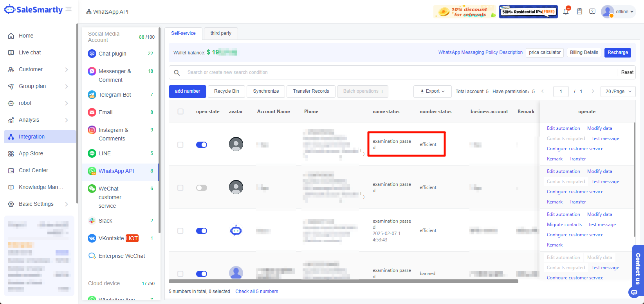The height and width of the screenshot is (304, 644).
Task: Tick the fourth account row checkbox
Action: (180, 274)
